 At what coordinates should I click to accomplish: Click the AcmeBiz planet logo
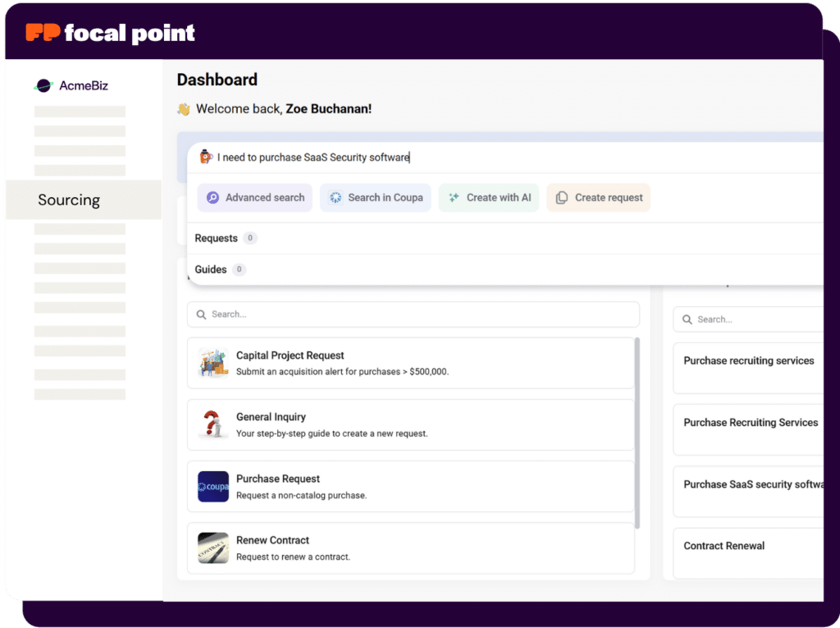point(43,85)
